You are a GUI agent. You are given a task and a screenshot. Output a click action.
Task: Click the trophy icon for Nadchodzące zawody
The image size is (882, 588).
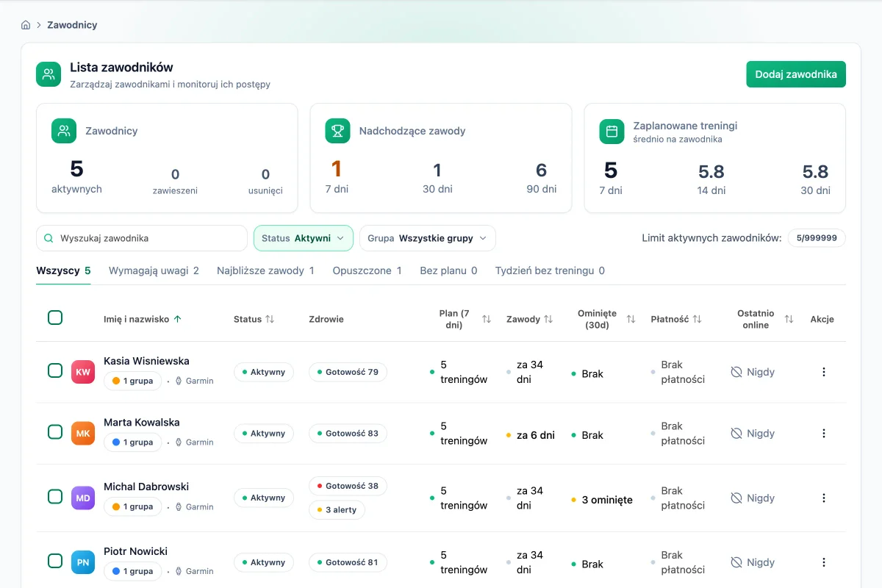[x=337, y=131]
